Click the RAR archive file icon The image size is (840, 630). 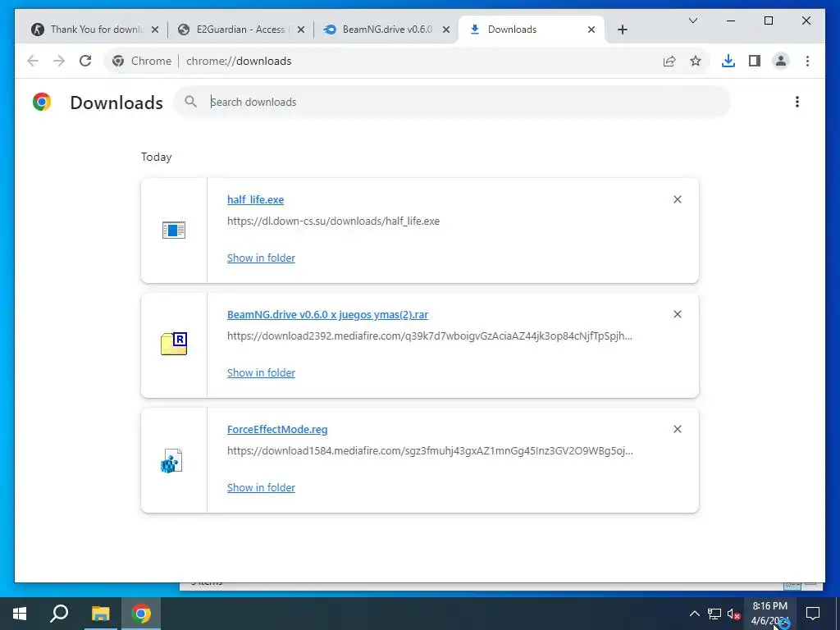click(x=174, y=344)
